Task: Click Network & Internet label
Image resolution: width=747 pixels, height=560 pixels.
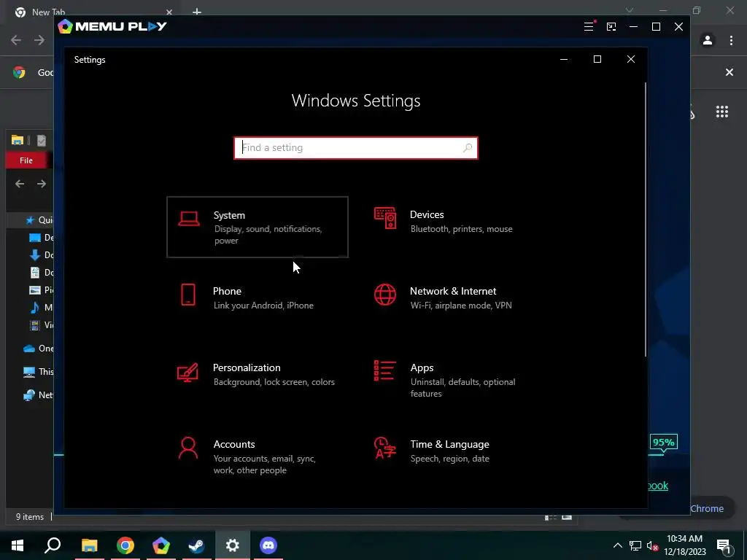Action: (453, 291)
